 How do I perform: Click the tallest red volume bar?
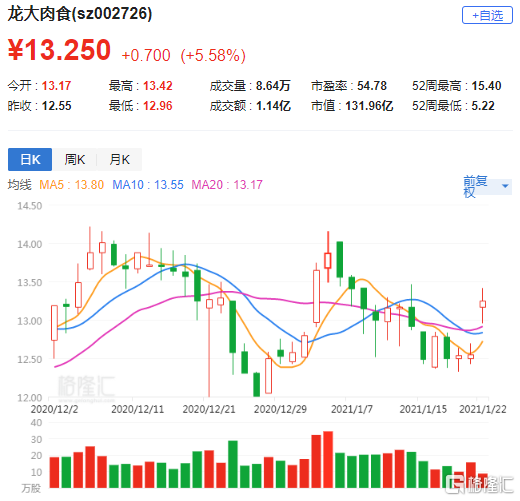tap(328, 460)
